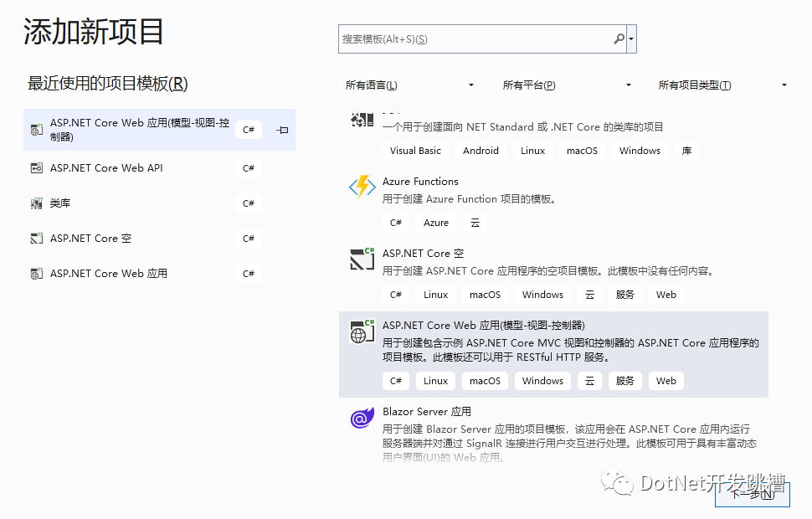Viewport: 812px width, 519px height.
Task: Click Linux tag under the MVC template
Action: click(435, 381)
